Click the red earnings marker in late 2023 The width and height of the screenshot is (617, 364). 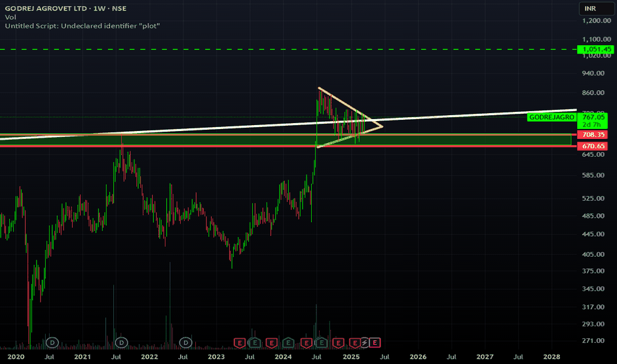[x=271, y=343]
